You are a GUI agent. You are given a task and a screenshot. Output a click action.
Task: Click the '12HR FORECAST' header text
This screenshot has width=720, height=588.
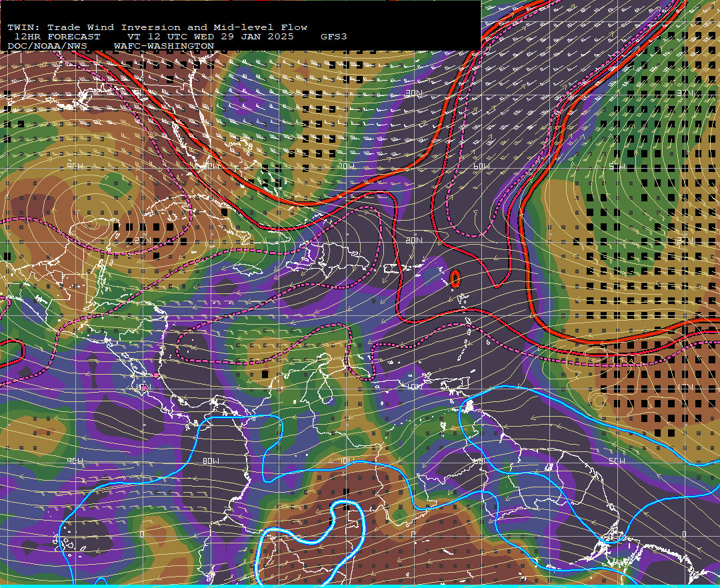click(57, 37)
